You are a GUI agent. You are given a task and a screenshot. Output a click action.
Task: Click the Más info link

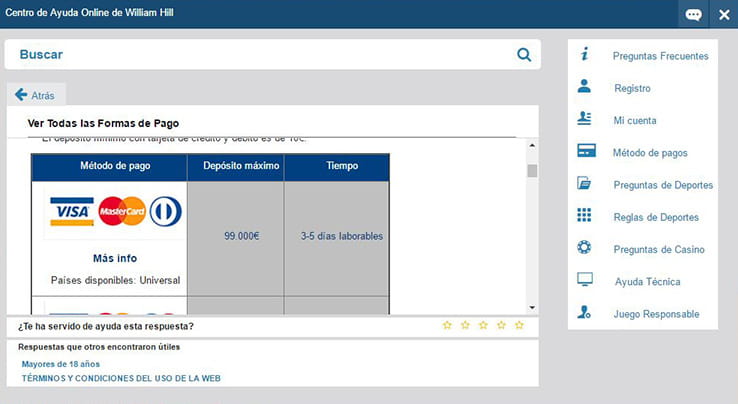point(115,258)
